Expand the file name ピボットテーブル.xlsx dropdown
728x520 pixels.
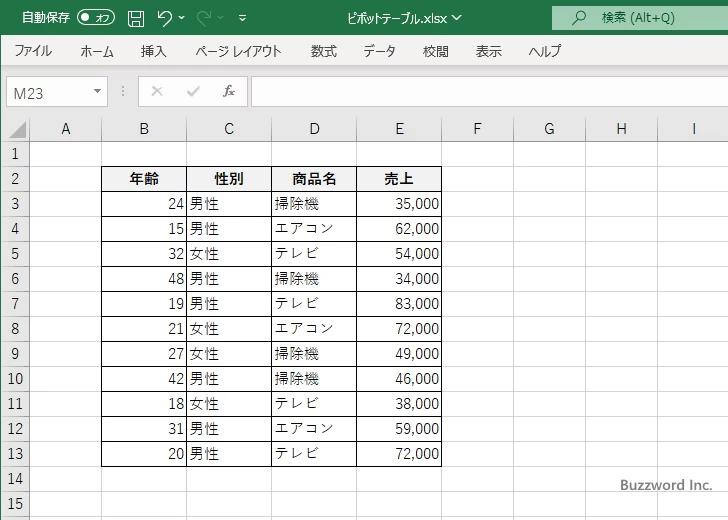[457, 18]
